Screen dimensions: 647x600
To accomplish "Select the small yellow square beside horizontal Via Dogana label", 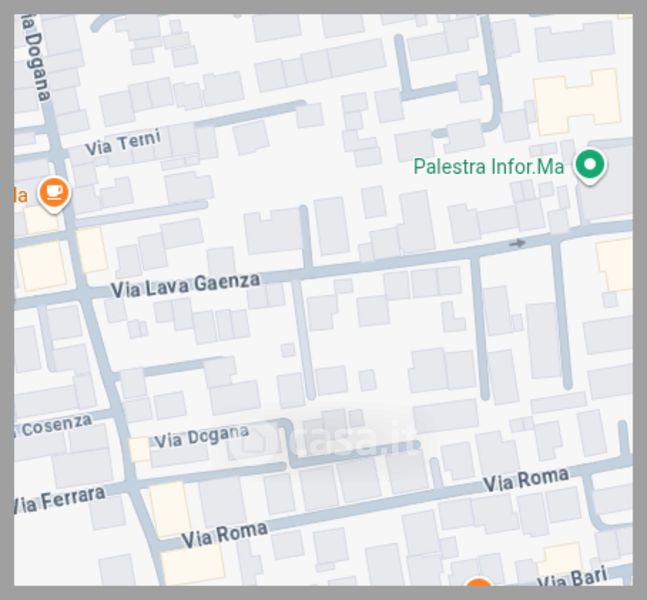I will (x=139, y=449).
